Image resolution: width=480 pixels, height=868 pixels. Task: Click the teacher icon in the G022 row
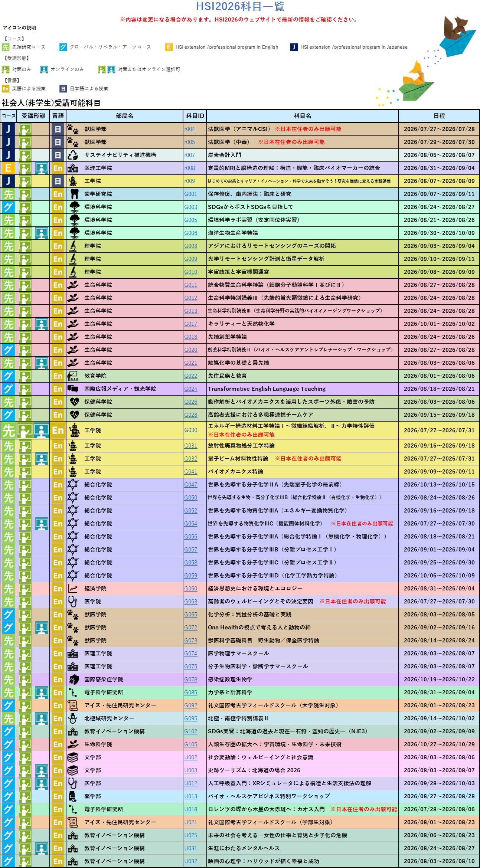tap(73, 376)
